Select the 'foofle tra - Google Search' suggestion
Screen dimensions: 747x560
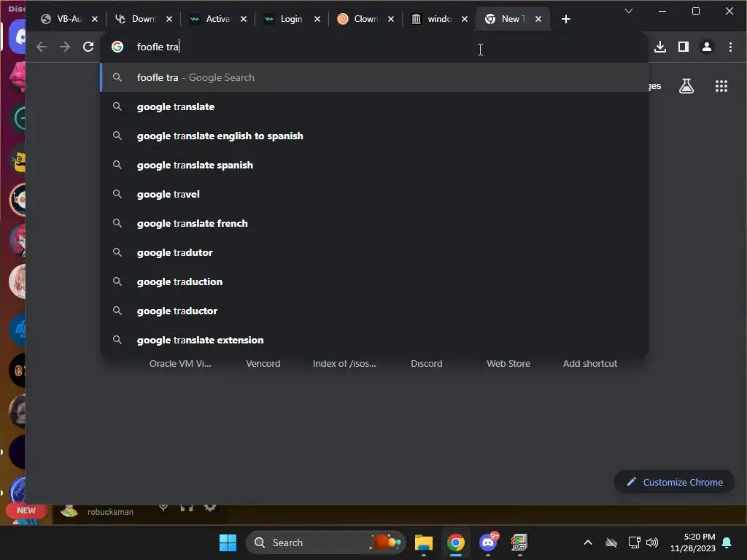(x=374, y=77)
